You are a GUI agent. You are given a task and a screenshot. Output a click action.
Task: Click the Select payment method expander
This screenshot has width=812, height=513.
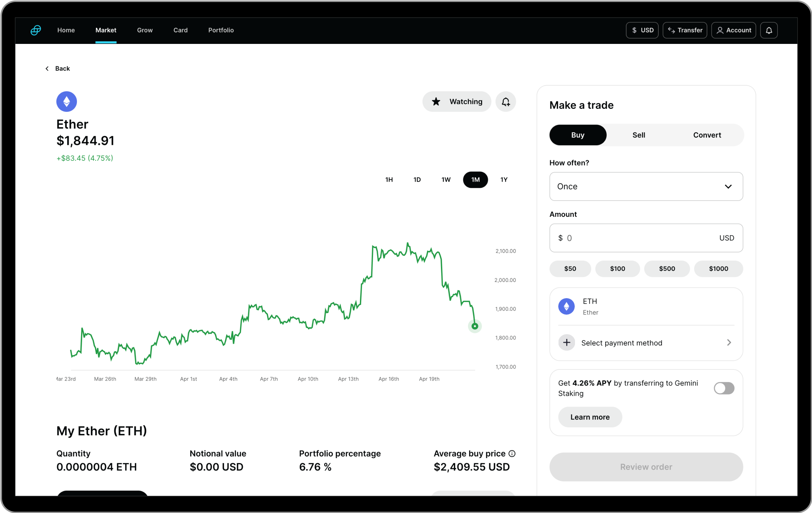click(x=646, y=343)
